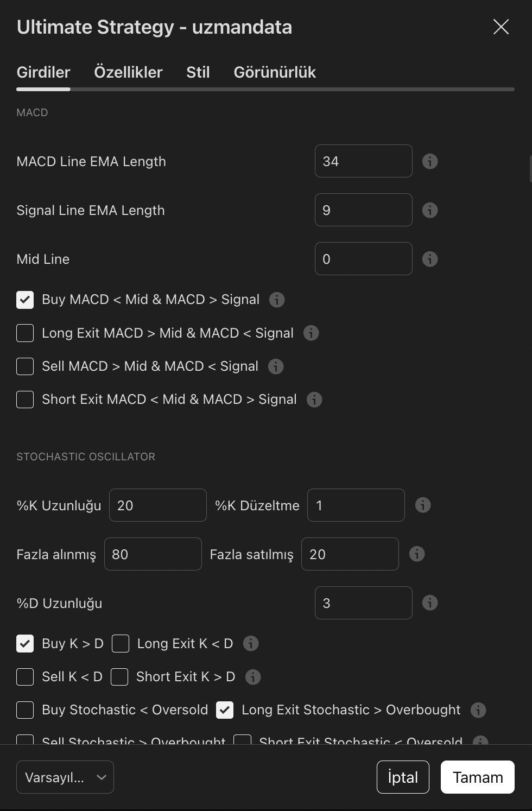This screenshot has width=532, height=811.
Task: Disable Long Exit Stochastic > Overbought checkbox
Action: 225,710
